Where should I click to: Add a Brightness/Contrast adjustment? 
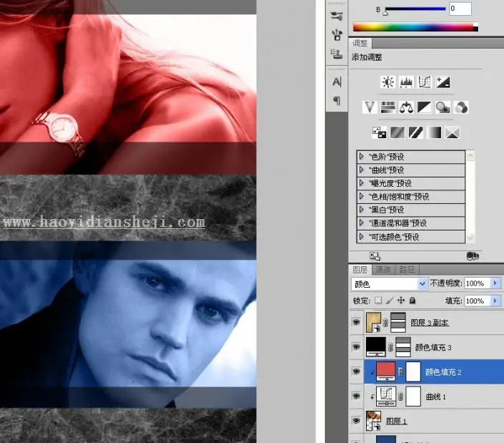click(388, 82)
